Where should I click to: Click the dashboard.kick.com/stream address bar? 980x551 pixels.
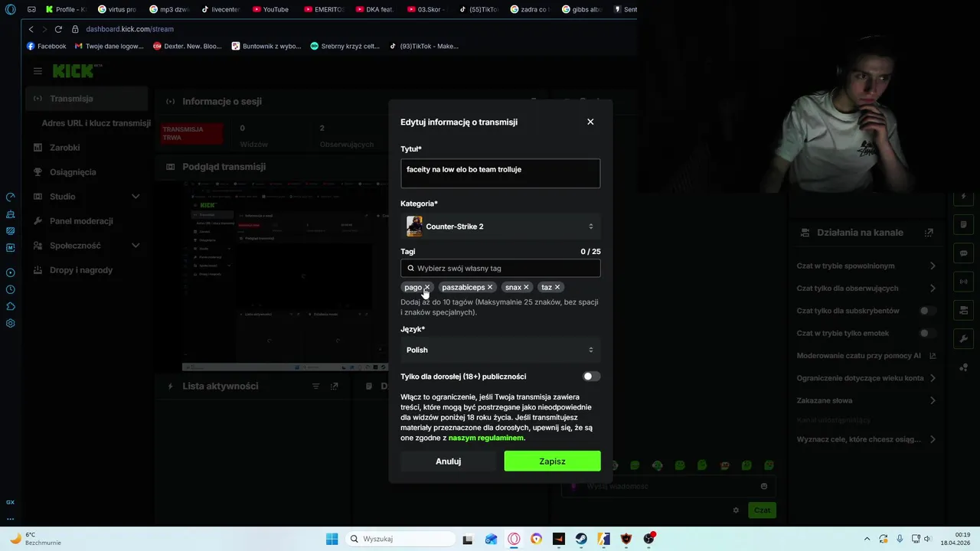(x=129, y=29)
